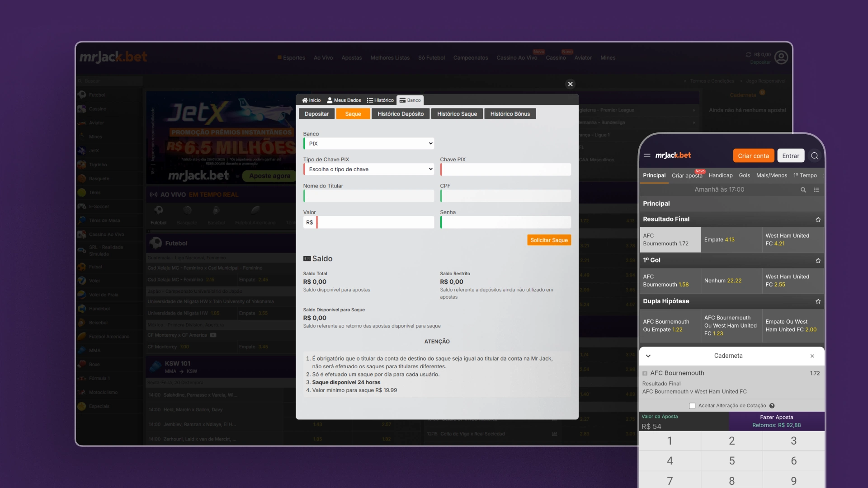Select the 1º Tempo tab
The image size is (868, 488).
pos(805,175)
